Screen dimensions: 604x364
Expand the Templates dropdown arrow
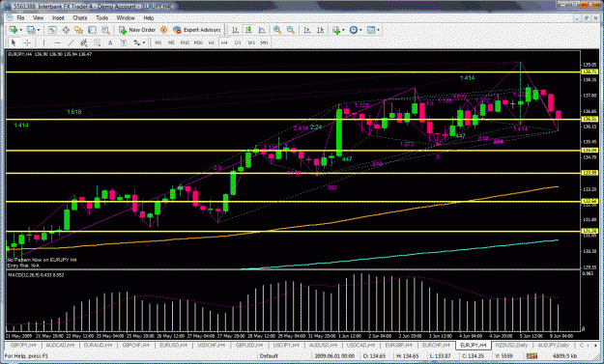point(378,30)
